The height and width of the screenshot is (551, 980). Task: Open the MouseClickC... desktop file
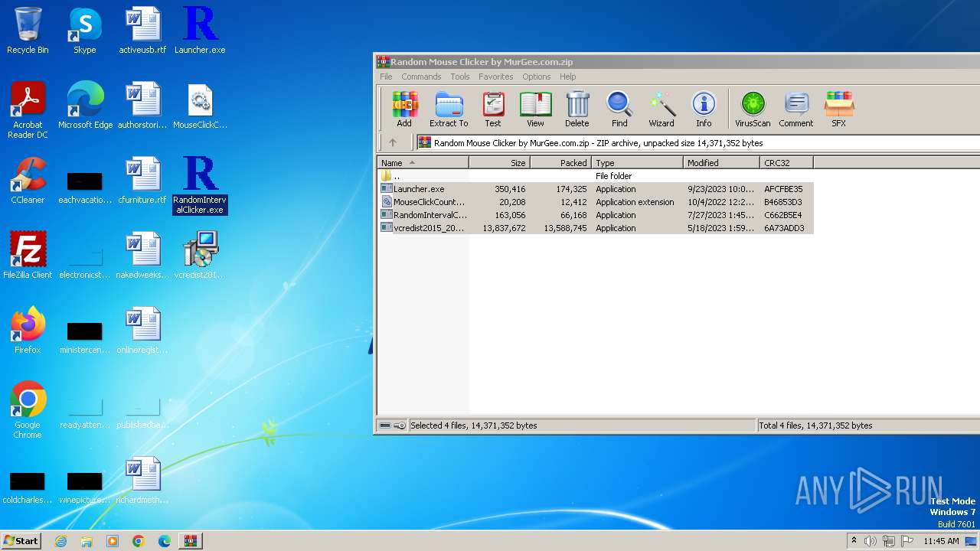tap(200, 106)
